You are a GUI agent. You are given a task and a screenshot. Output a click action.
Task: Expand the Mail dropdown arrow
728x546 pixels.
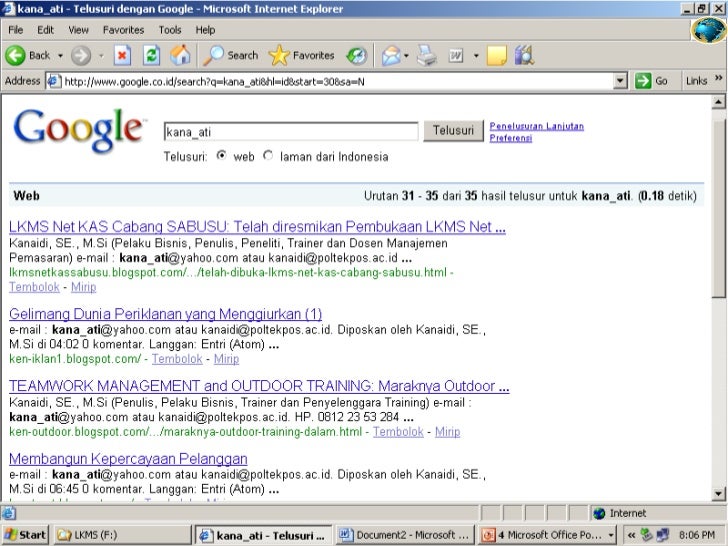[x=406, y=56]
